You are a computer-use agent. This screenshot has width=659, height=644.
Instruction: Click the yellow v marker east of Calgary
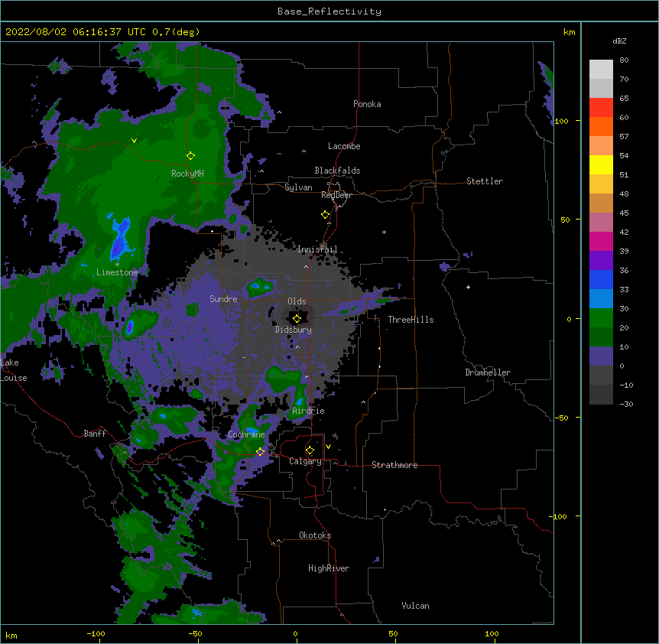coord(328,447)
